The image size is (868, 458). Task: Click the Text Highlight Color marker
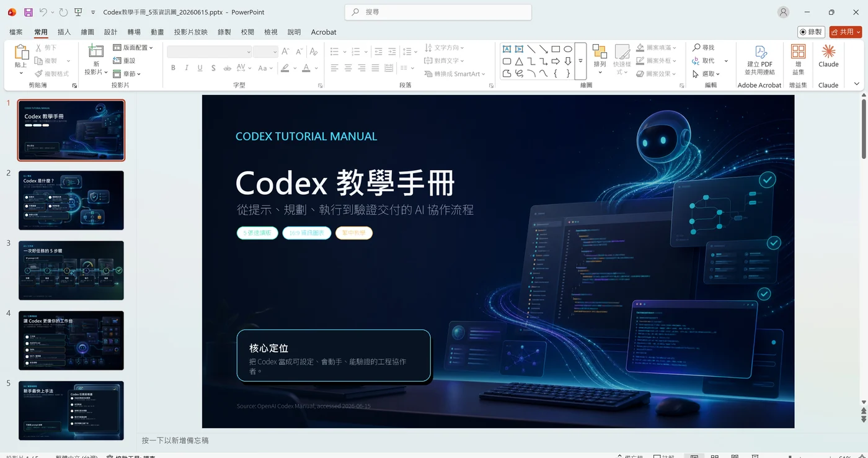coord(285,68)
